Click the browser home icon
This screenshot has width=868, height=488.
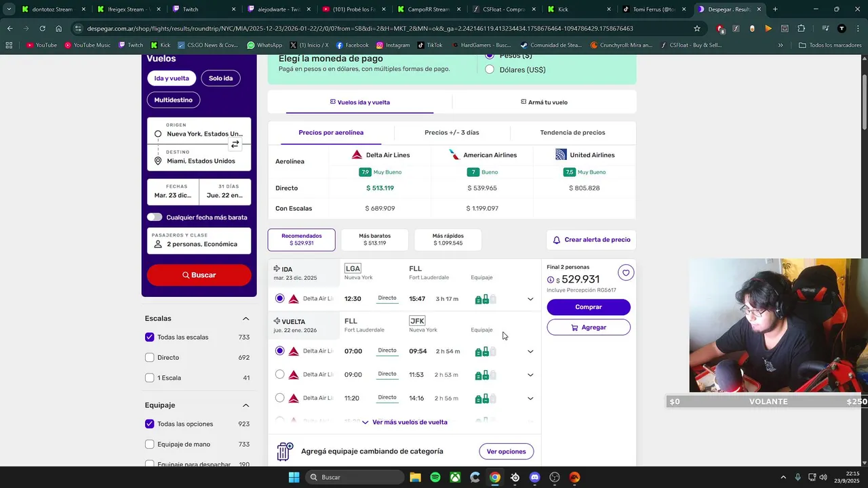pos(59,28)
